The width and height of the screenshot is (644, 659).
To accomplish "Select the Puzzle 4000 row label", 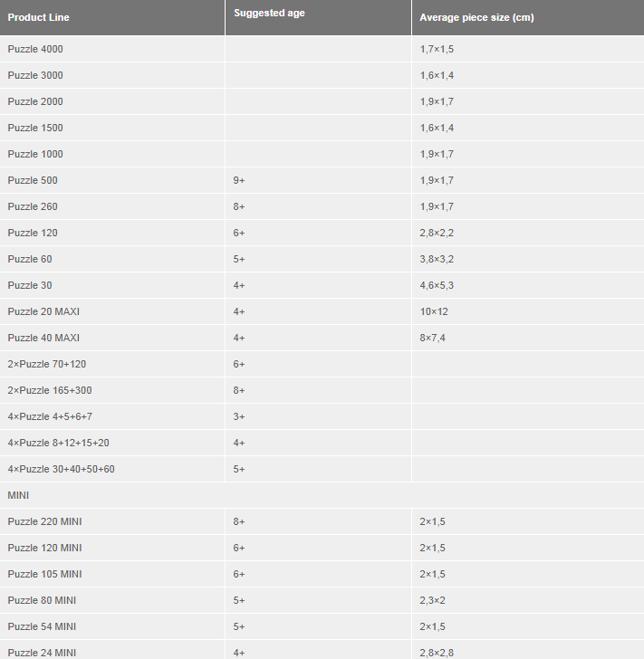I will pyautogui.click(x=35, y=49).
